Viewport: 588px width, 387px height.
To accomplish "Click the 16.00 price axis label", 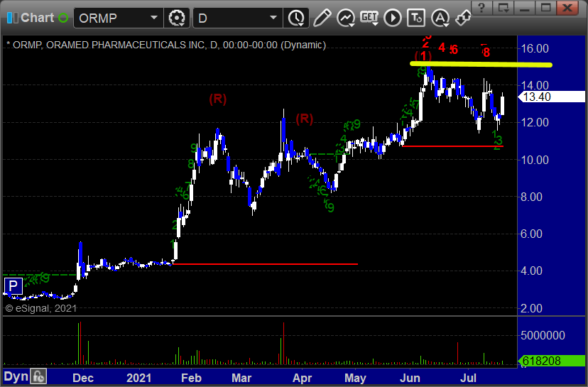I will coord(535,48).
